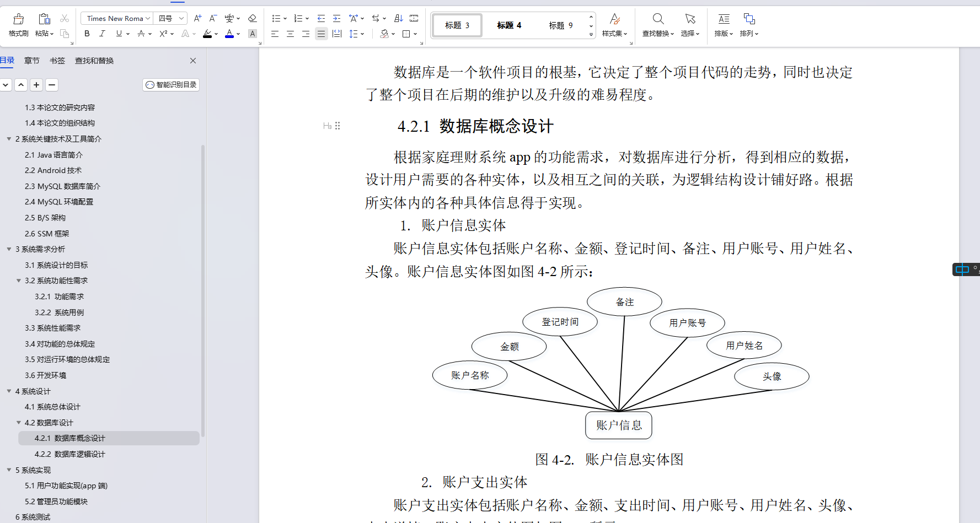Toggle Bold formatting
The image size is (980, 523).
pos(87,34)
